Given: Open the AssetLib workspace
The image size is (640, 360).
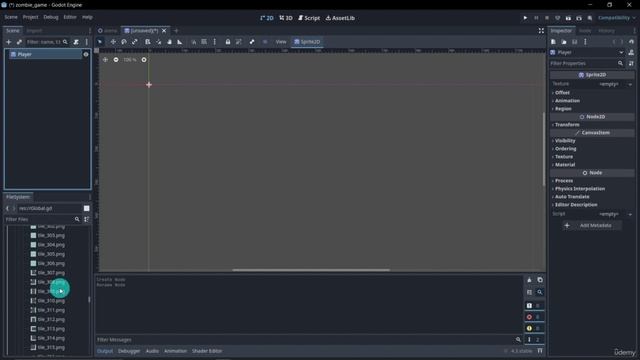Looking at the screenshot, I should tap(340, 18).
